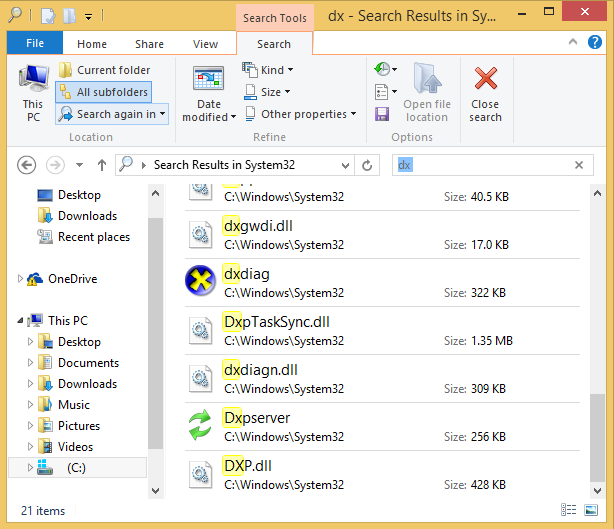The width and height of the screenshot is (614, 529).
Task: Expand the (C:) drive node
Action: [30, 468]
